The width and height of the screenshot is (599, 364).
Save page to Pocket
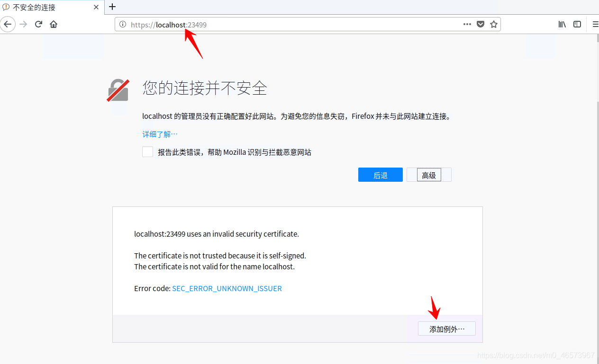coord(481,24)
